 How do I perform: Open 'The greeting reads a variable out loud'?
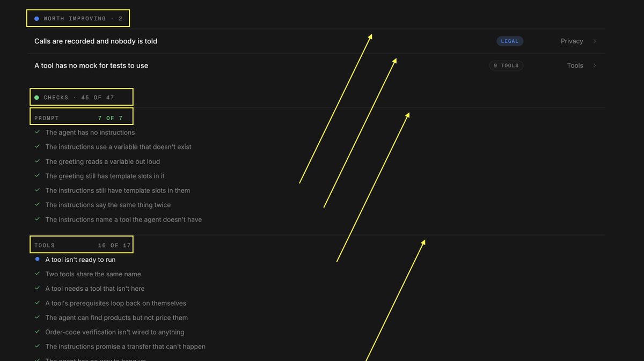tap(103, 161)
